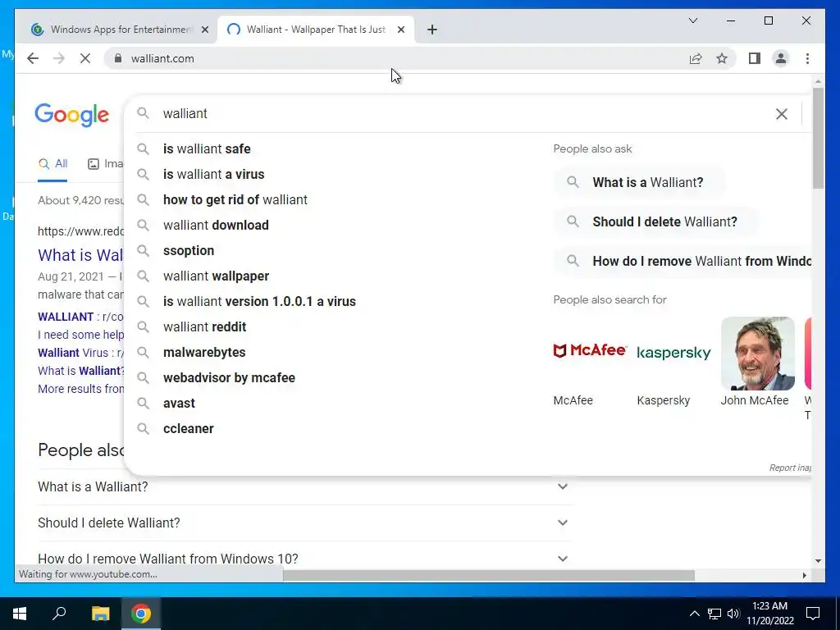Expand 'What is a Walliant?' question
The width and height of the screenshot is (840, 630).
pos(305,486)
